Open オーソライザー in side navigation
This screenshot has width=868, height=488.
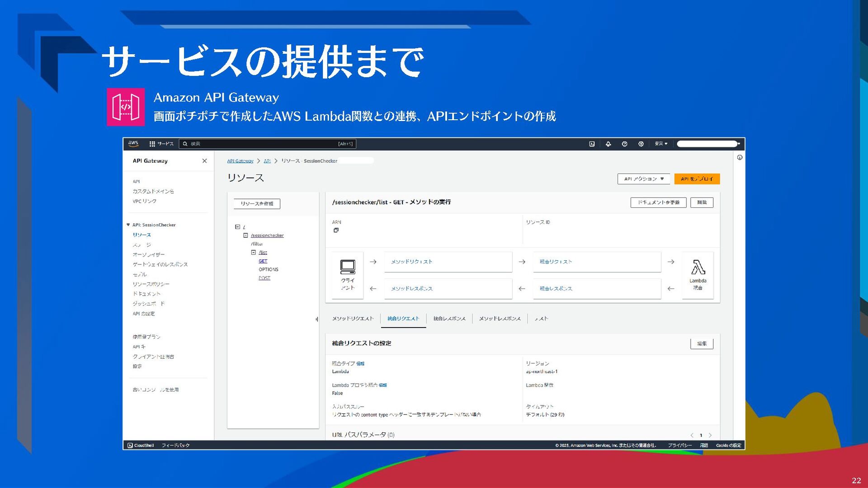coord(149,255)
